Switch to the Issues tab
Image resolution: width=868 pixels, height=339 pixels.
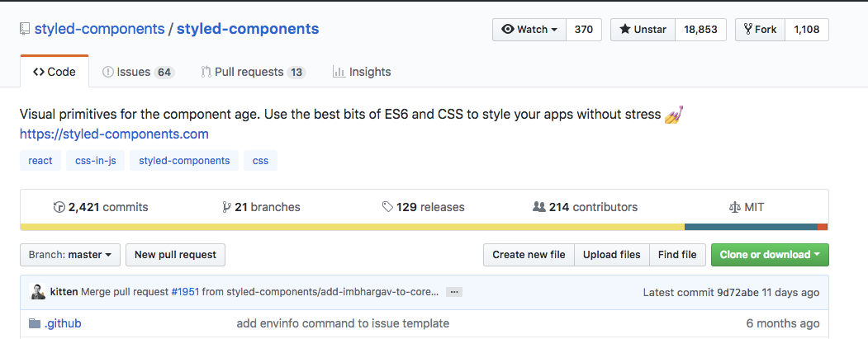139,72
